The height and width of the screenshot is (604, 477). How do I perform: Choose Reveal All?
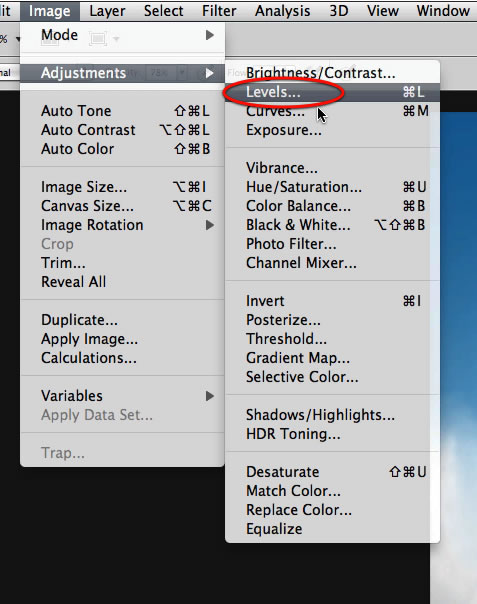(123, 282)
